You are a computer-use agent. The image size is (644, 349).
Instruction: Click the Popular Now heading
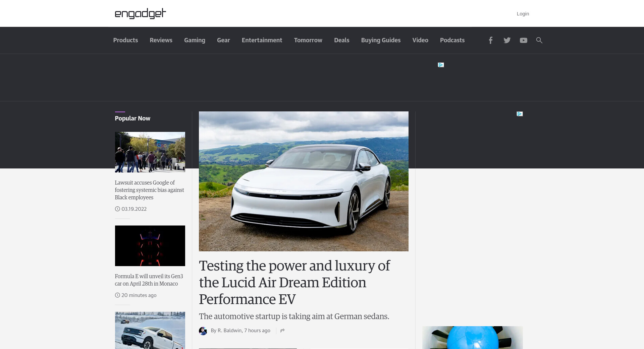tap(132, 118)
